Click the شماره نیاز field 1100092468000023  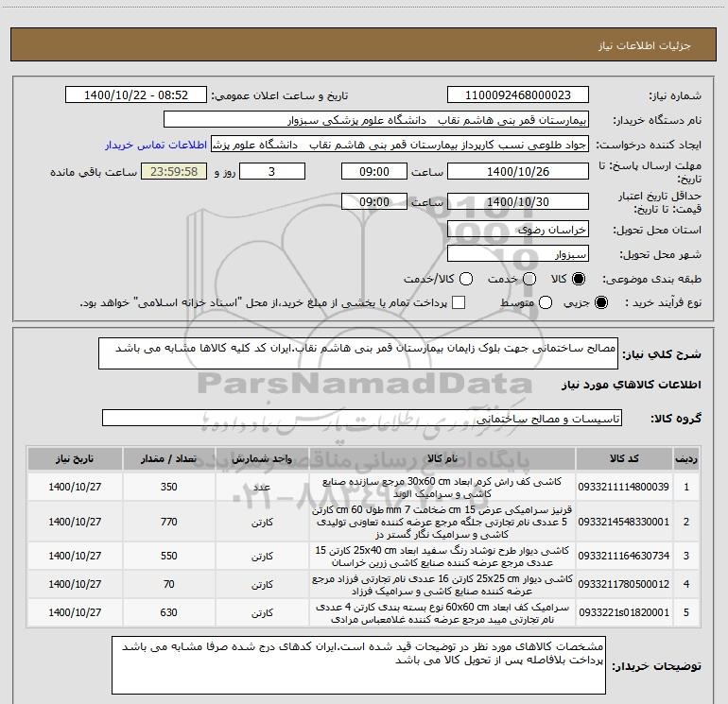(x=518, y=95)
